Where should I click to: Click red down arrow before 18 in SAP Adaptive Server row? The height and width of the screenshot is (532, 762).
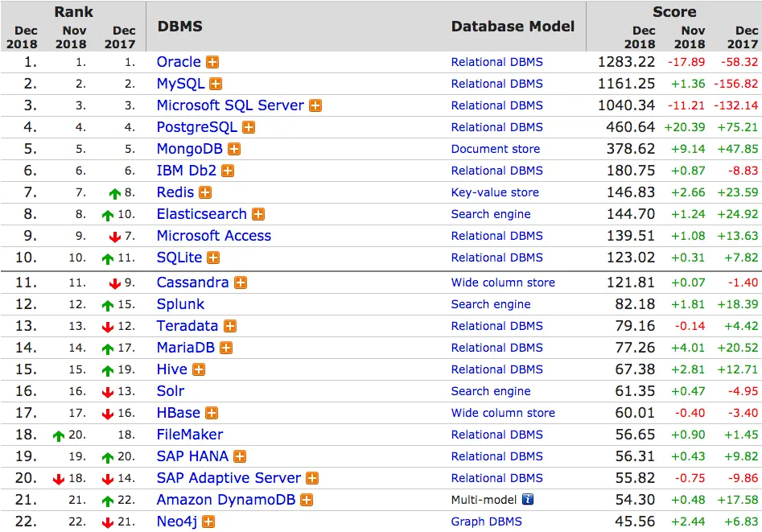(58, 480)
